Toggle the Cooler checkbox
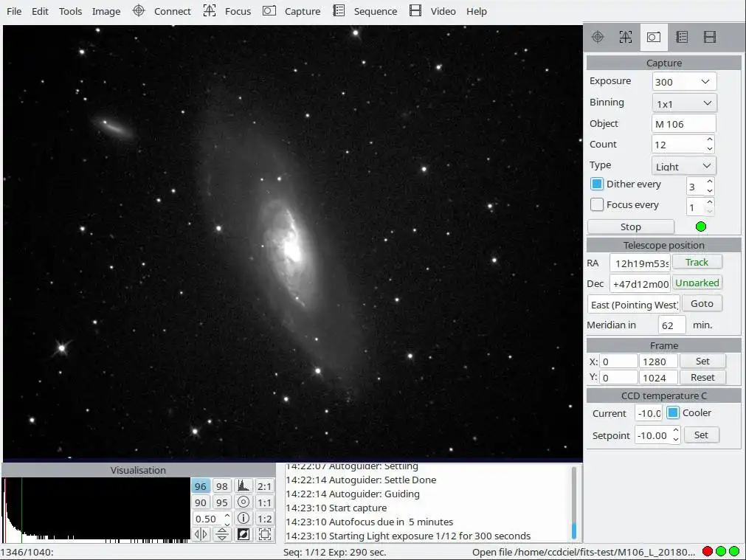This screenshot has width=746, height=560. click(x=673, y=413)
